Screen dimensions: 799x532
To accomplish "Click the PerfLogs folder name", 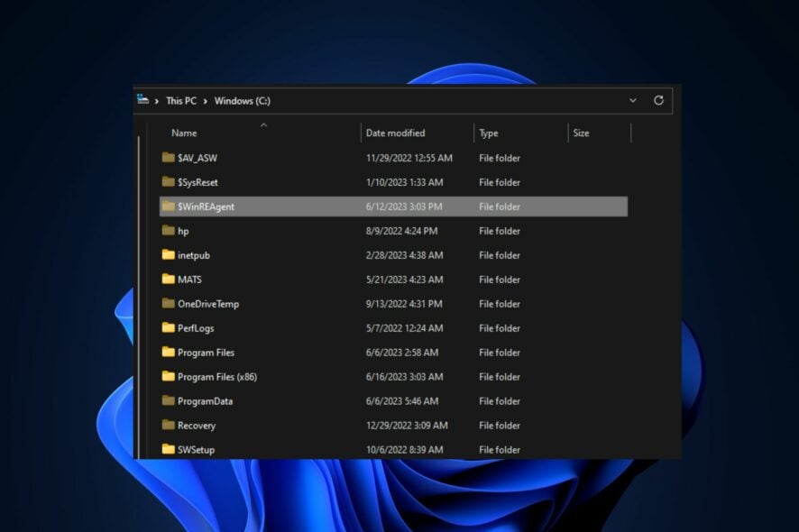I will tap(196, 329).
